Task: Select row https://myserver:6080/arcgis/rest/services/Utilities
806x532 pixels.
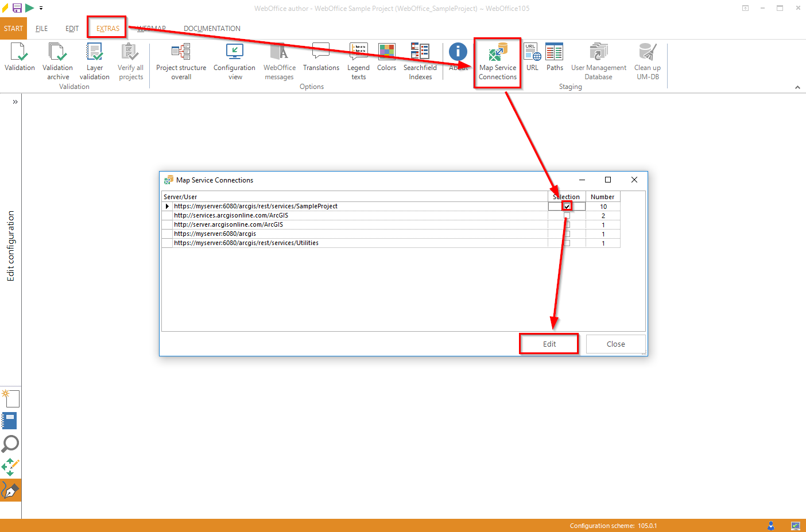Action: point(361,243)
